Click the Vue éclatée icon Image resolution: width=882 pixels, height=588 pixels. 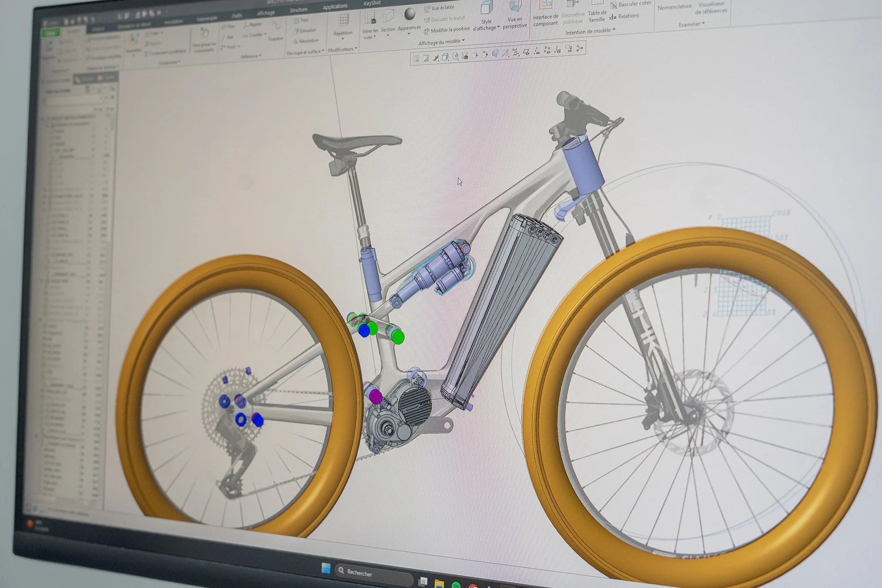tap(427, 8)
